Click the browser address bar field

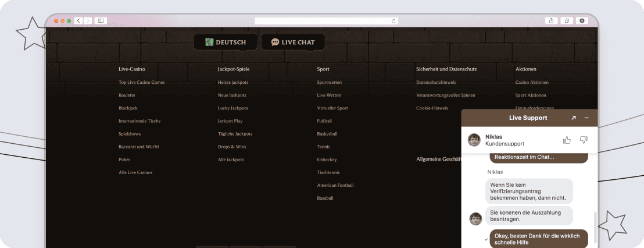(x=326, y=21)
